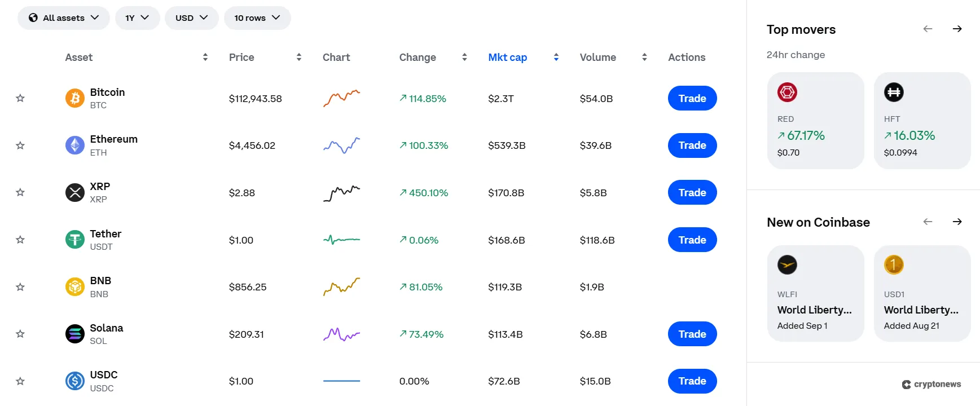Go to previous Top movers page arrow
Image resolution: width=980 pixels, height=406 pixels.
[x=928, y=29]
